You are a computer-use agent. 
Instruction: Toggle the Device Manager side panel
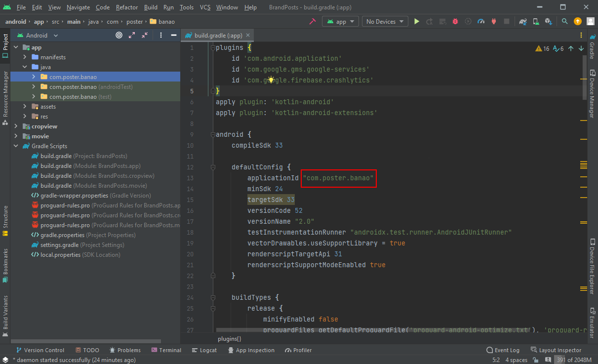592,94
